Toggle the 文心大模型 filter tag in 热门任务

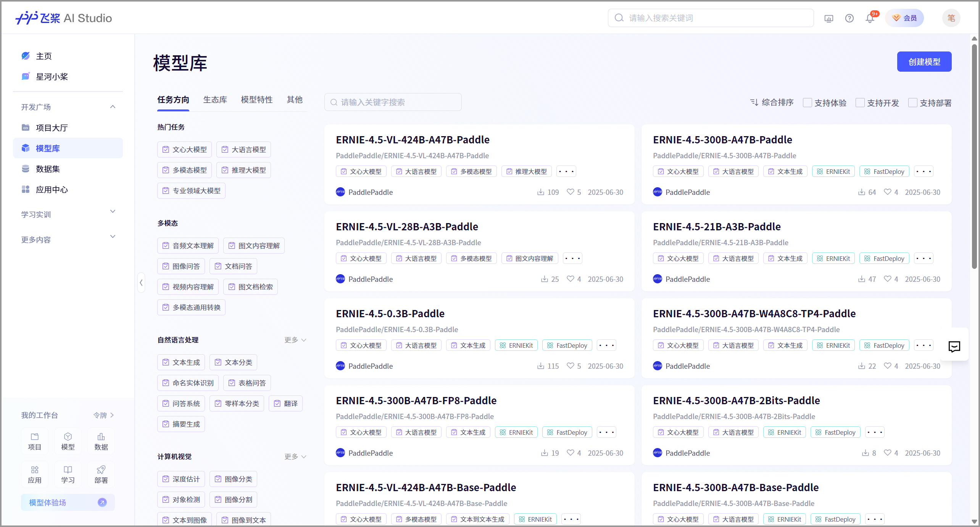click(x=184, y=149)
